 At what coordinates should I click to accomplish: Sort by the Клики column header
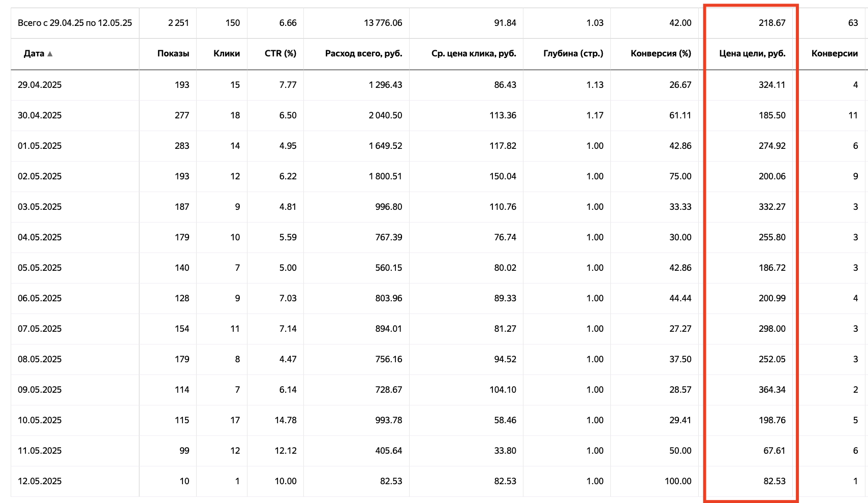[227, 53]
